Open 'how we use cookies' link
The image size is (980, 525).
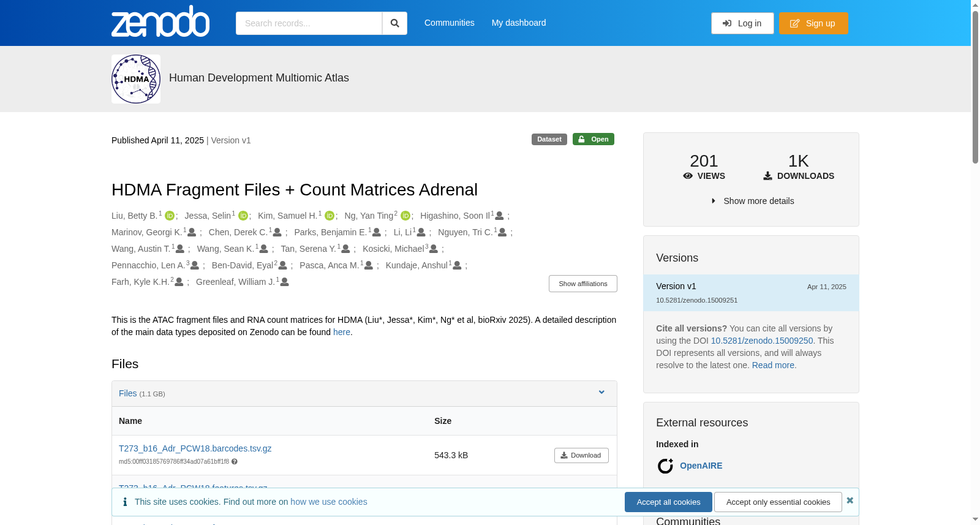[329, 502]
